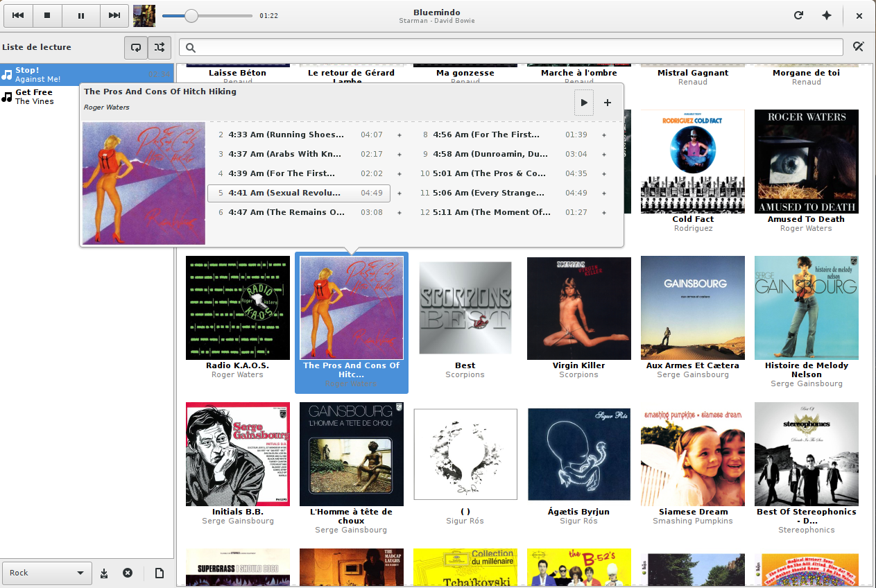876x588 pixels.
Task: Toggle repeat mode for the playlist
Action: tap(136, 47)
